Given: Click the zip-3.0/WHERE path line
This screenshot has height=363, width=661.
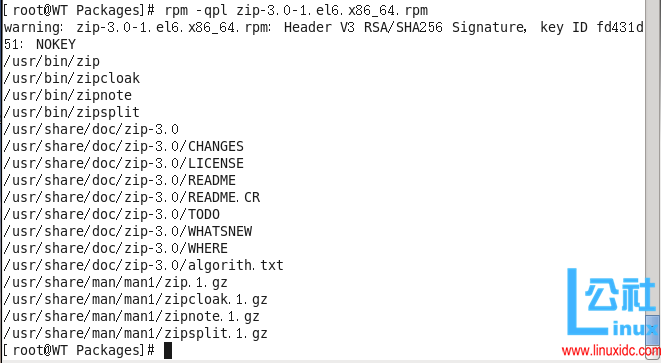Looking at the screenshot, I should click(116, 248).
